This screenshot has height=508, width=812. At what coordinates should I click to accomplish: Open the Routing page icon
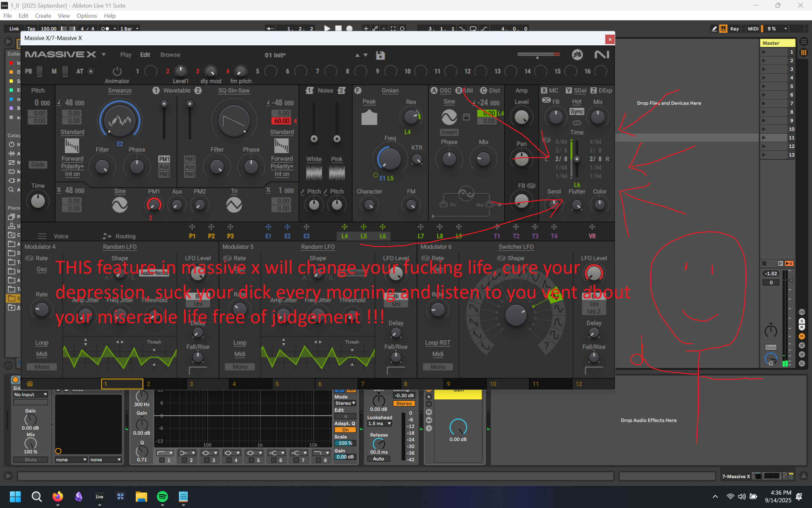click(x=107, y=236)
